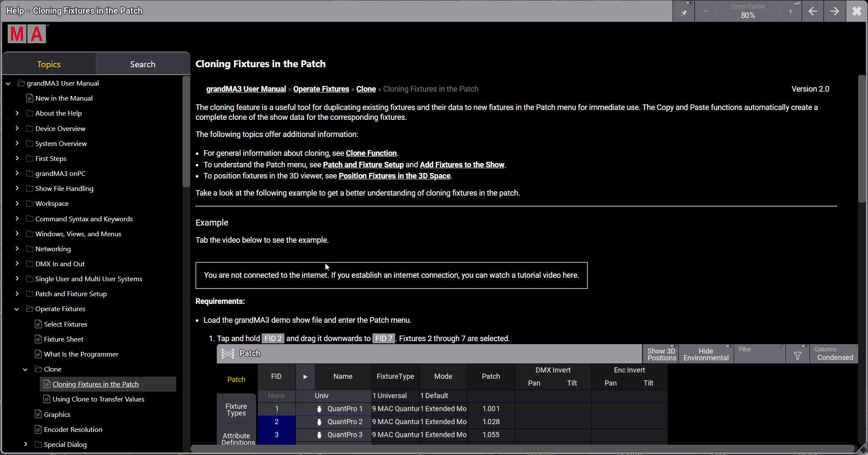Screen dimensions: 868x455
Task: Click the Patch window title bar icon
Action: (x=227, y=353)
